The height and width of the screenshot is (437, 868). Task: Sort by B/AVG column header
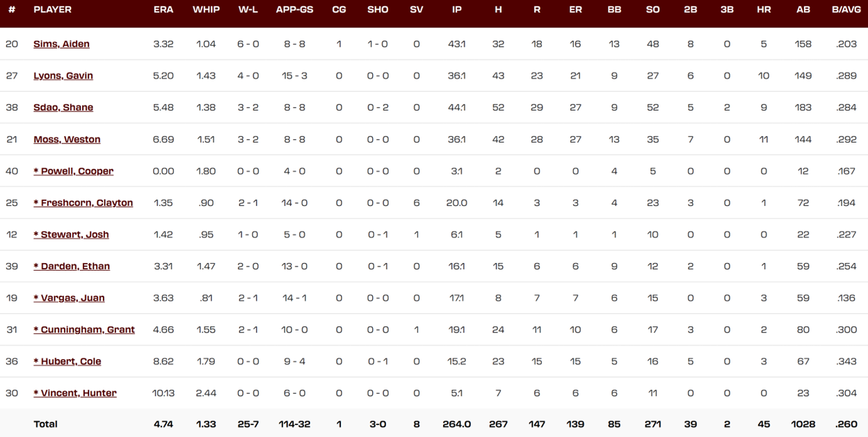(846, 10)
